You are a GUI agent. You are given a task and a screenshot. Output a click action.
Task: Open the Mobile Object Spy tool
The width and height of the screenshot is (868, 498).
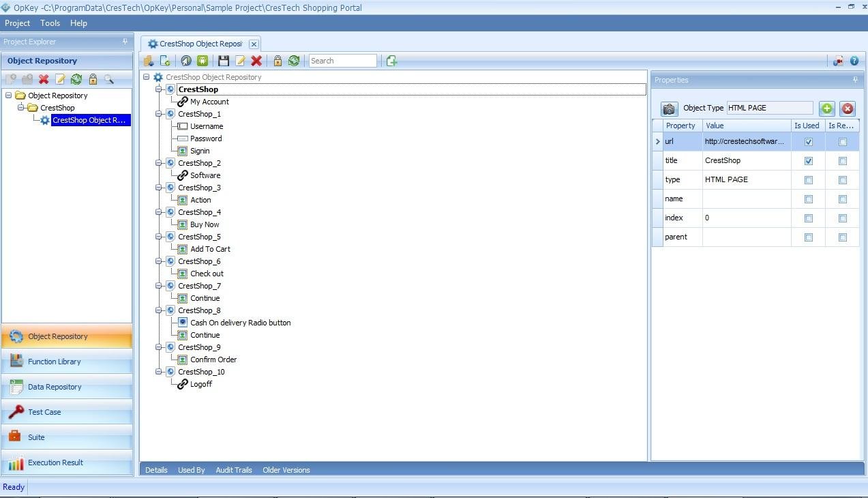[x=202, y=61]
